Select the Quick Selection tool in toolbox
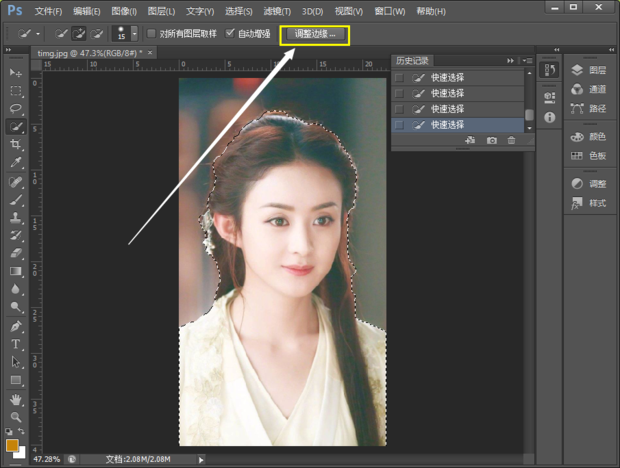 coord(16,126)
